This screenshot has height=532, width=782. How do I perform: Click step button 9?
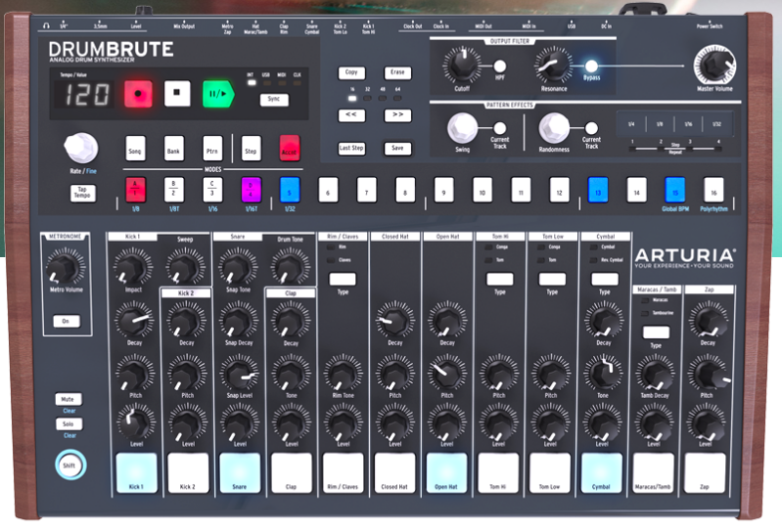click(x=444, y=190)
